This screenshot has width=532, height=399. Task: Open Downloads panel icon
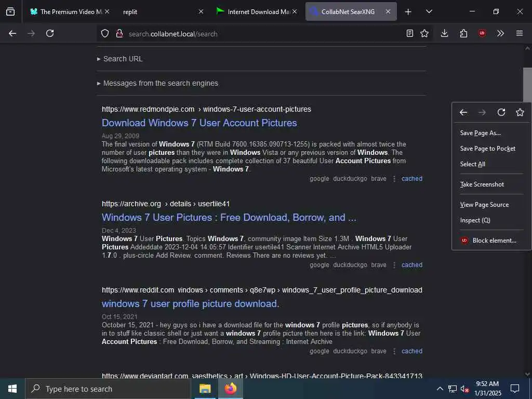[445, 33]
